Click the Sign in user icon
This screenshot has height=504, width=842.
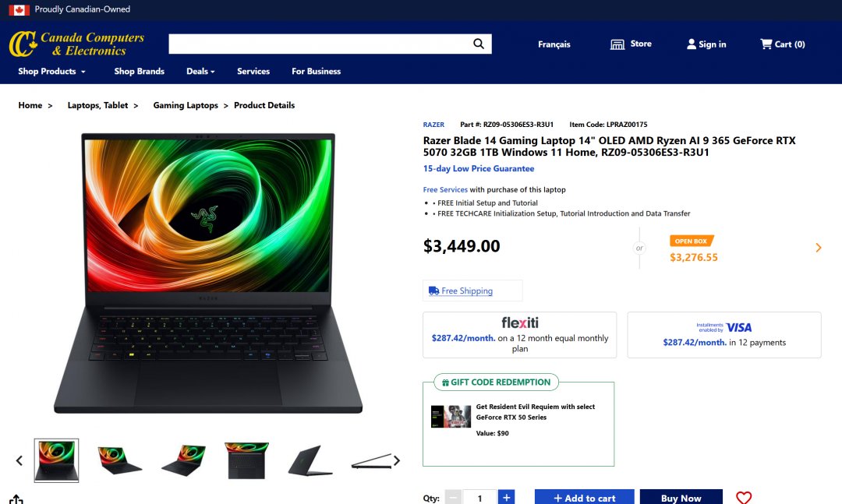click(x=691, y=44)
